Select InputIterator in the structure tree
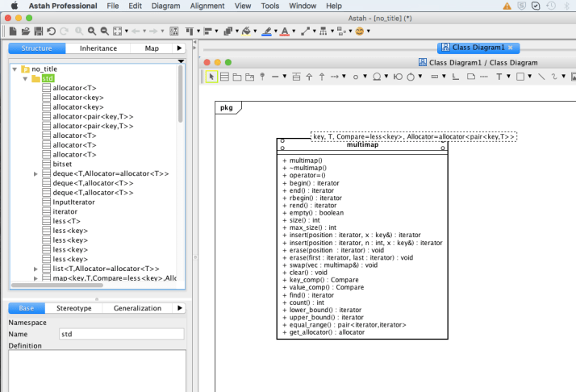 pos(73,202)
